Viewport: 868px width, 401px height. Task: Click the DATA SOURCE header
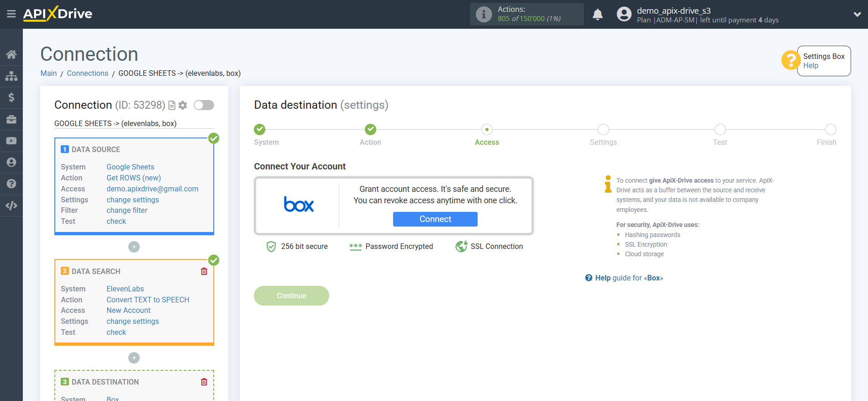coord(96,149)
